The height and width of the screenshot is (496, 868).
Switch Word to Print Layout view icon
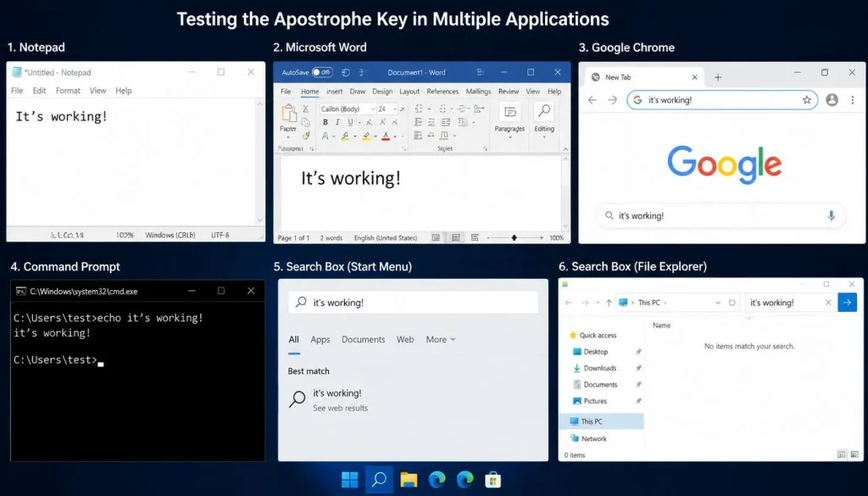[455, 238]
